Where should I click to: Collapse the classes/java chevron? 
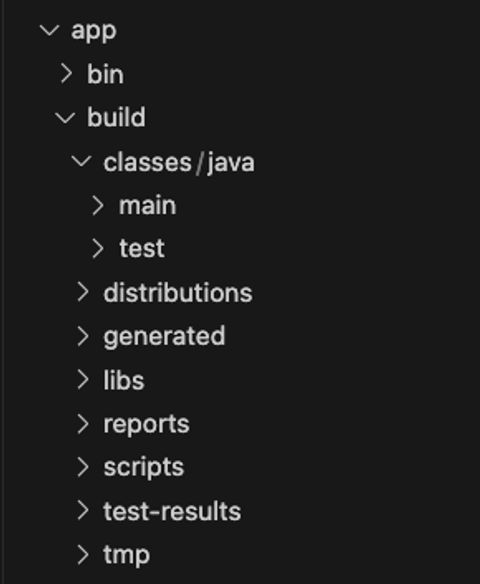(x=82, y=162)
